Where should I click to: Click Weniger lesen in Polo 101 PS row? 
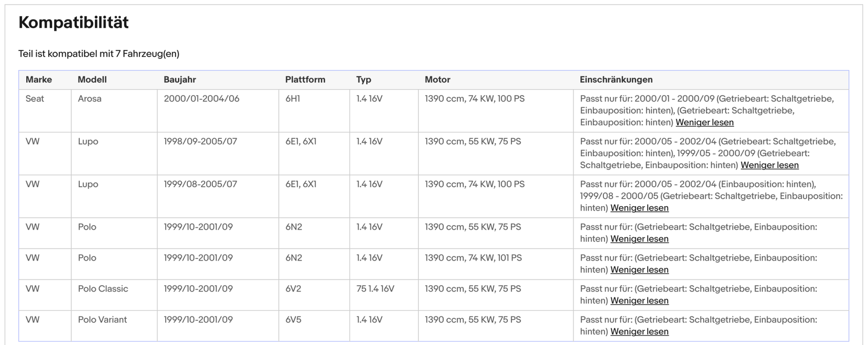639,270
